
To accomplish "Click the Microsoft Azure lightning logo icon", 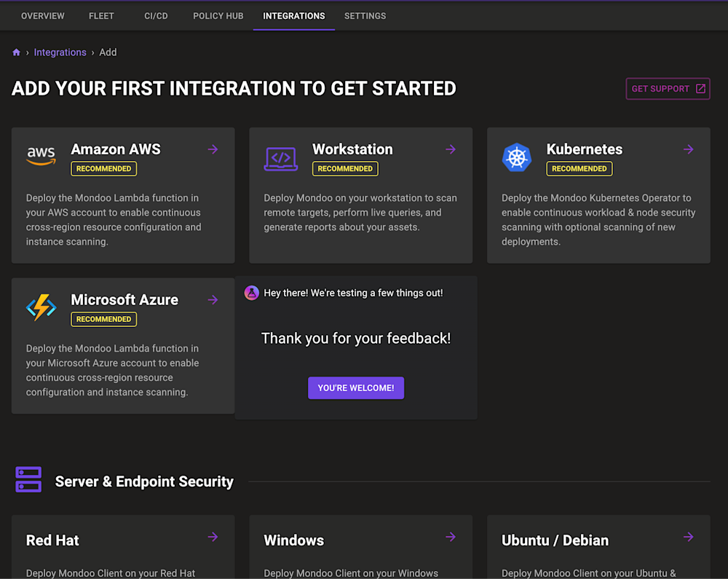I will 41,307.
